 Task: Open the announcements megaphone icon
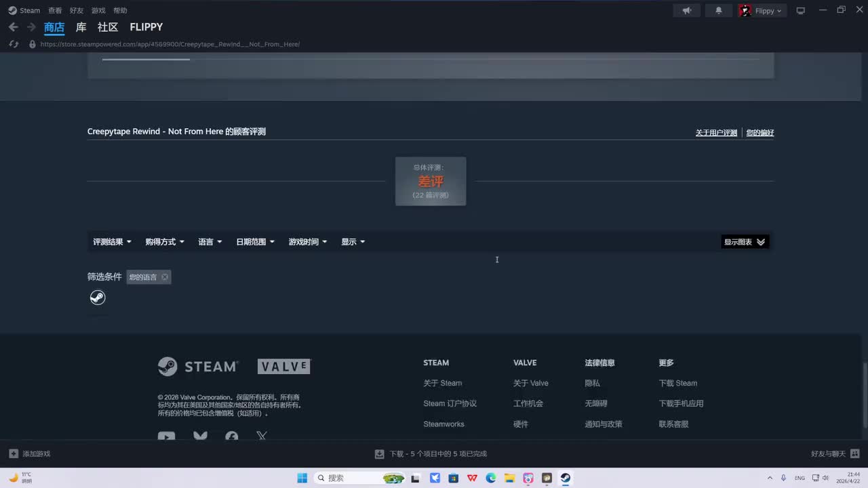(687, 10)
